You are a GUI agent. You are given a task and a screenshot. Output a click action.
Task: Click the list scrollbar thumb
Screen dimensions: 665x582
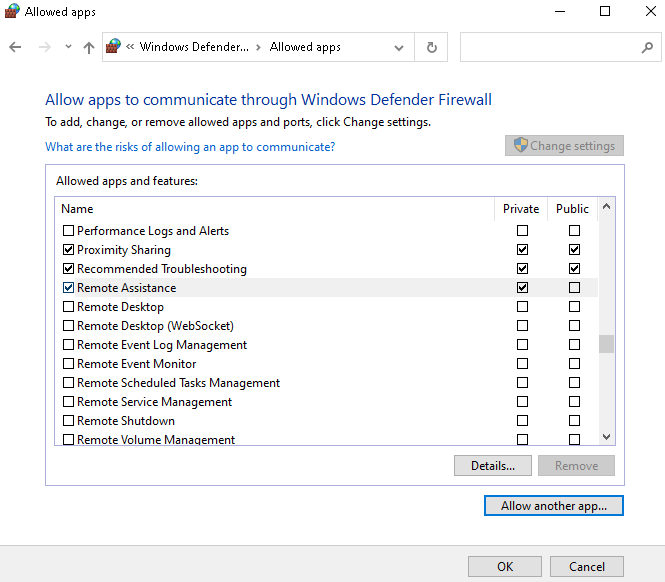(x=606, y=344)
